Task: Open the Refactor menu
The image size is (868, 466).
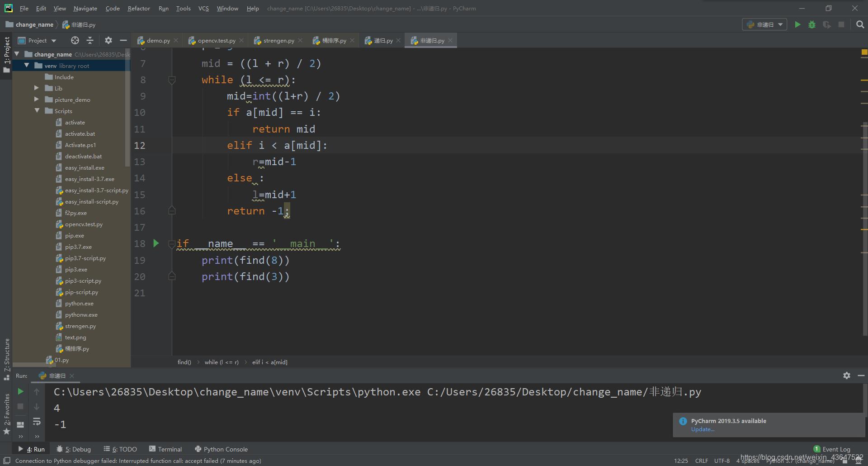Action: coord(139,8)
